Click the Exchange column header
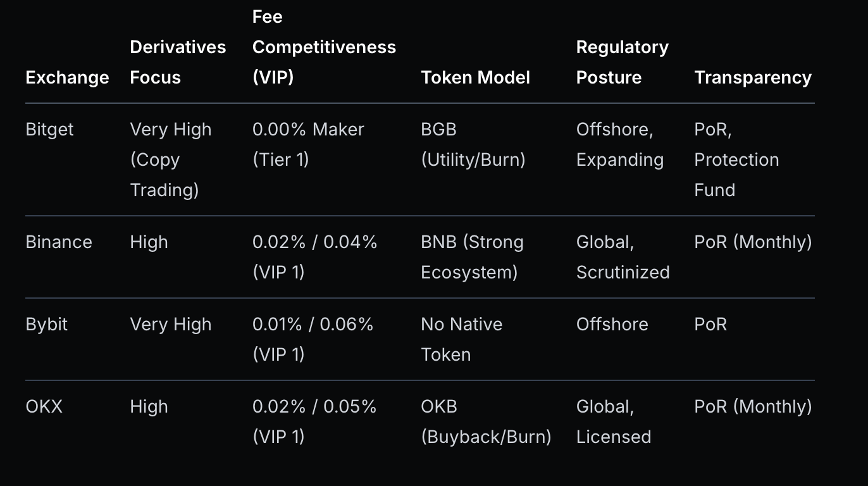 click(x=67, y=77)
